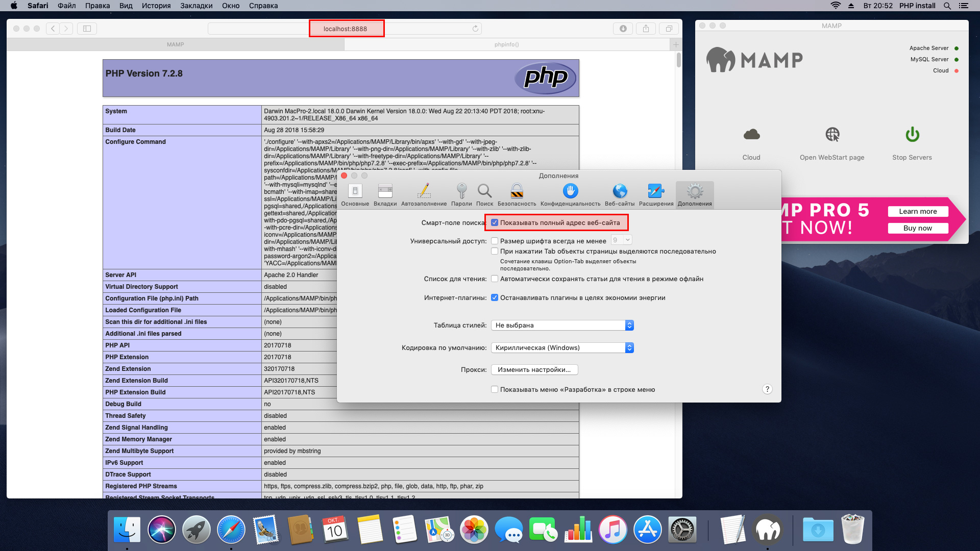
Task: Open Spotlight search in menu bar
Action: [947, 6]
